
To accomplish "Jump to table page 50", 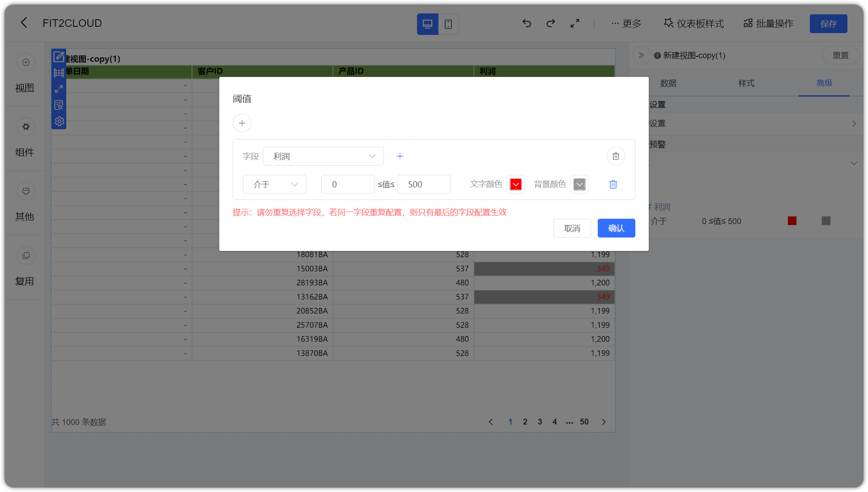I will click(584, 422).
